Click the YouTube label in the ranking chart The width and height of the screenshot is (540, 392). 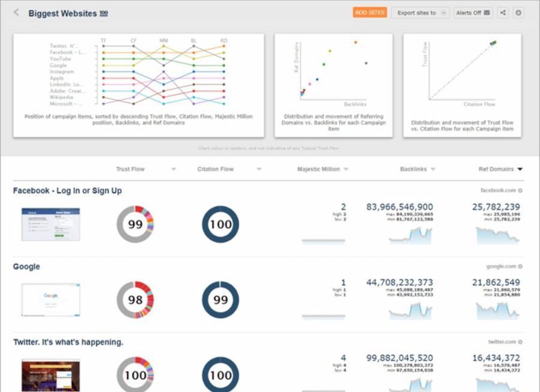60,59
